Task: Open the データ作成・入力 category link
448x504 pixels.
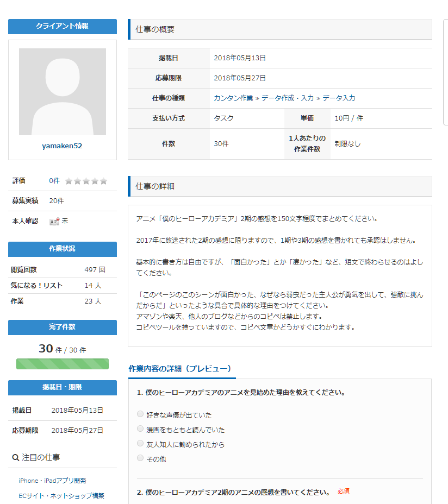Action: tap(287, 98)
